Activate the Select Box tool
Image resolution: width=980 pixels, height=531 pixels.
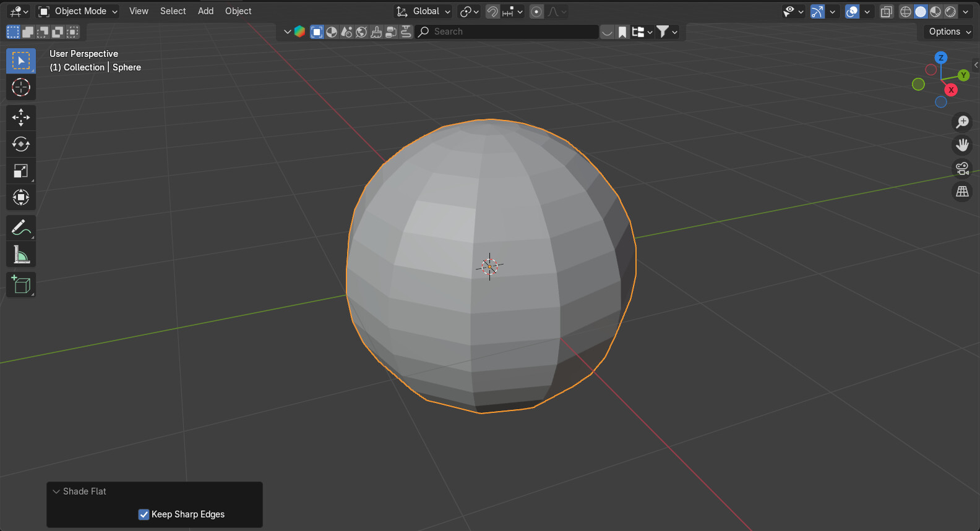click(21, 61)
